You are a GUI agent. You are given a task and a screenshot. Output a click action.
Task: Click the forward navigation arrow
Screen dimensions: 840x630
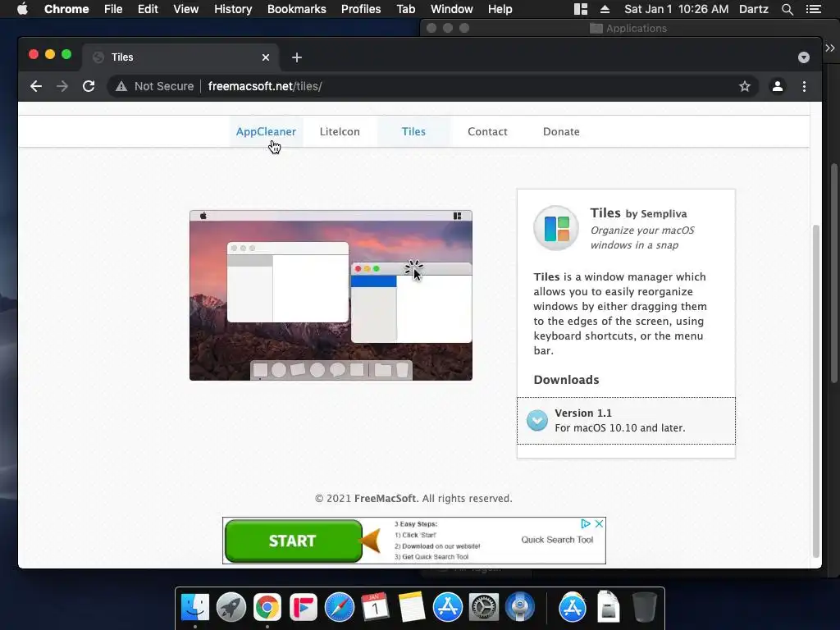tap(62, 86)
